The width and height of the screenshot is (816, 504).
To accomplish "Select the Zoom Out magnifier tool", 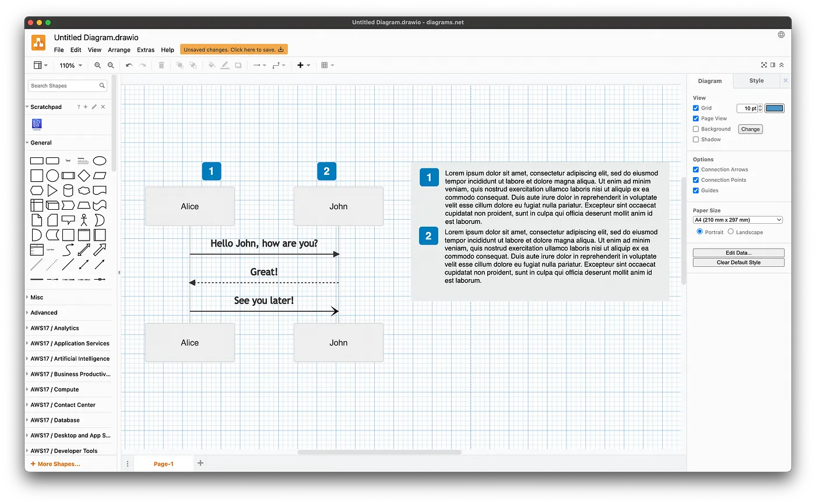I will (110, 65).
